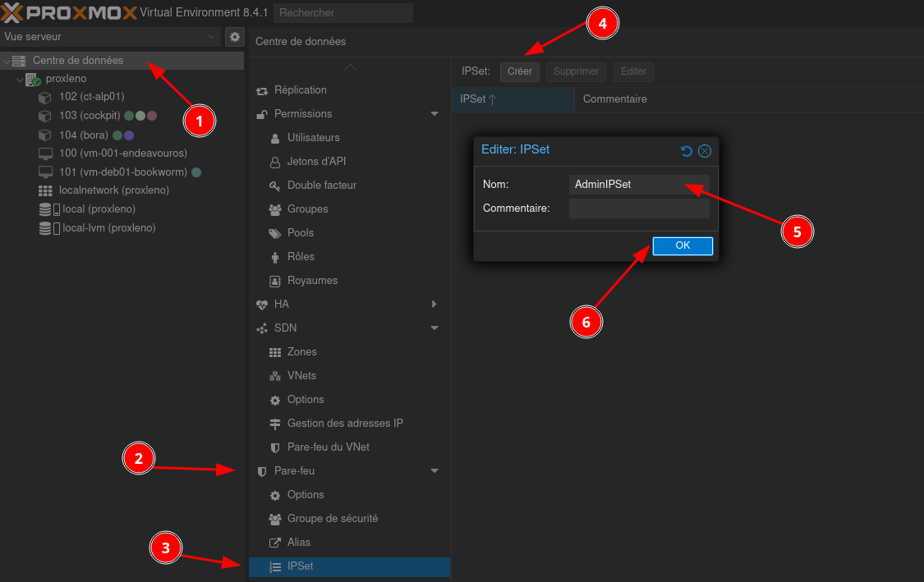
Task: Click the Rechercher search box
Action: tap(342, 13)
